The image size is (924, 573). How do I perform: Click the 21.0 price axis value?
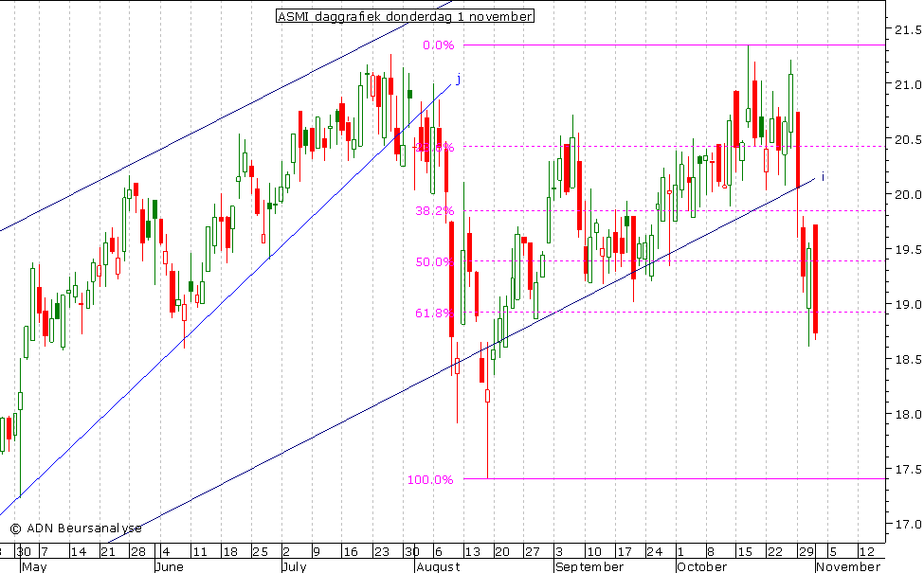pos(908,85)
